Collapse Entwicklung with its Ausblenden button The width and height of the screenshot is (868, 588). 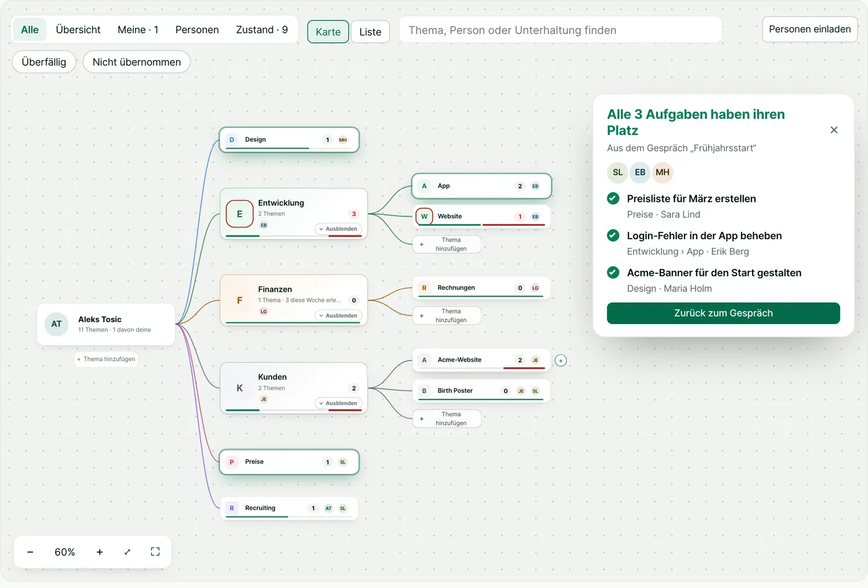coord(338,229)
